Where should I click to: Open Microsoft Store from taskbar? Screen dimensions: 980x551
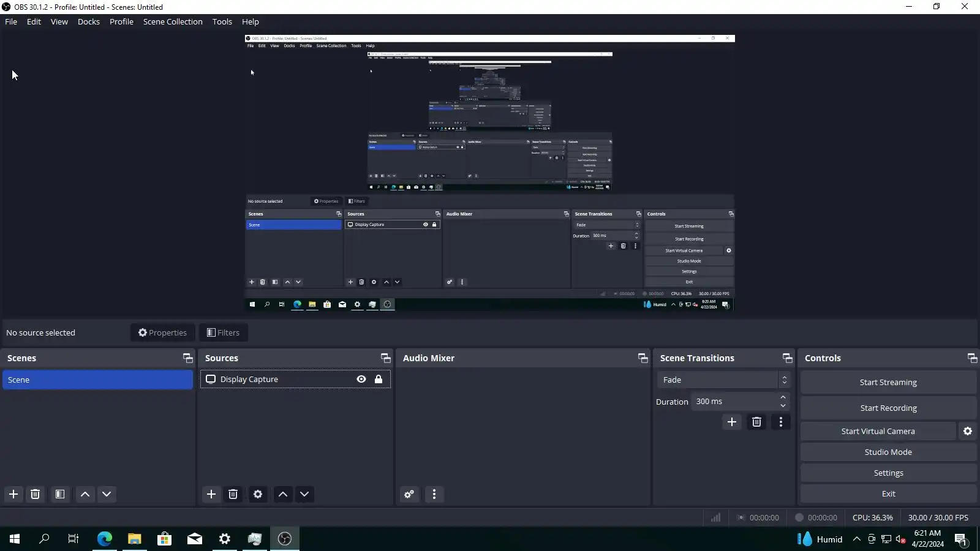(164, 539)
